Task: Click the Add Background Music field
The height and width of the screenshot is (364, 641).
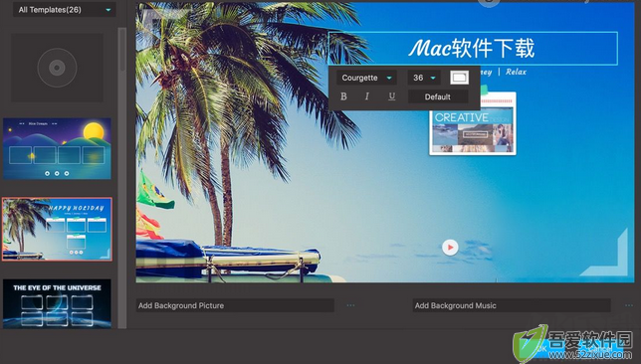Action: coord(512,305)
